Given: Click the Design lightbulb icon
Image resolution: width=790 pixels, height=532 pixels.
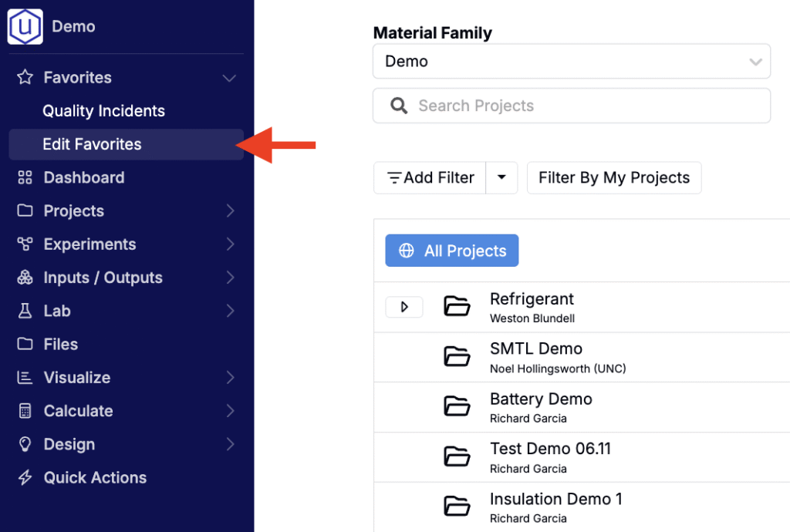Looking at the screenshot, I should [25, 444].
